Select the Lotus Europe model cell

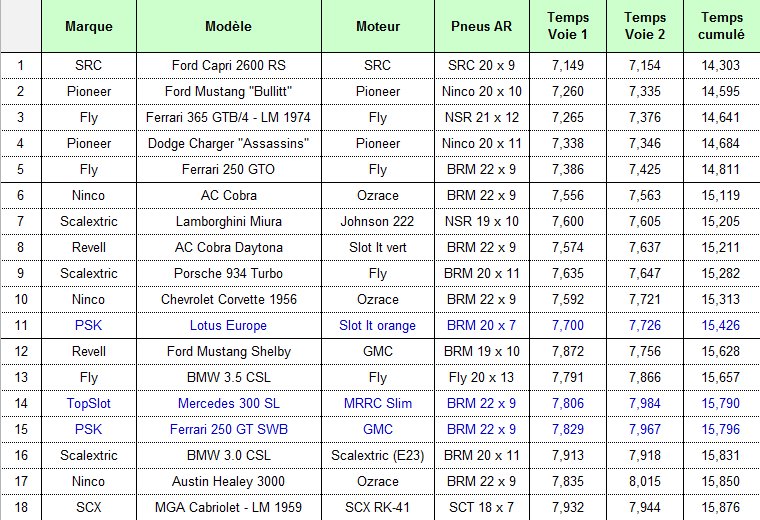tap(228, 325)
